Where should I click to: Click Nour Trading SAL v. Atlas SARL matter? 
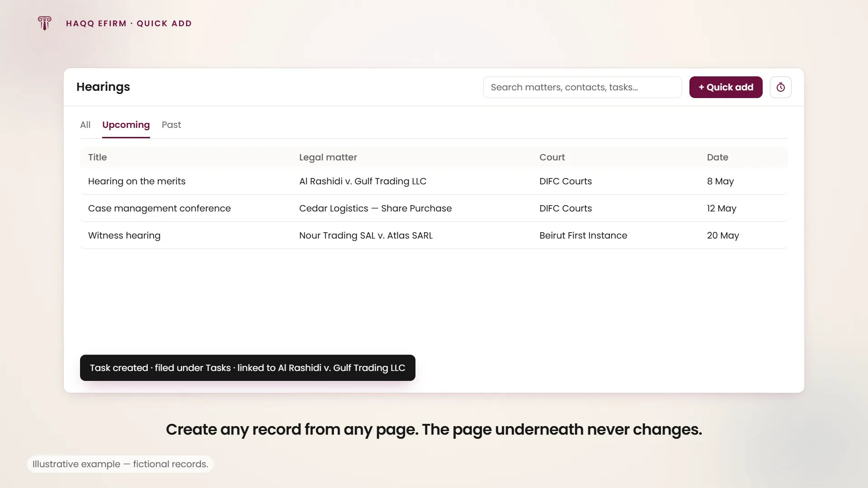coord(366,235)
